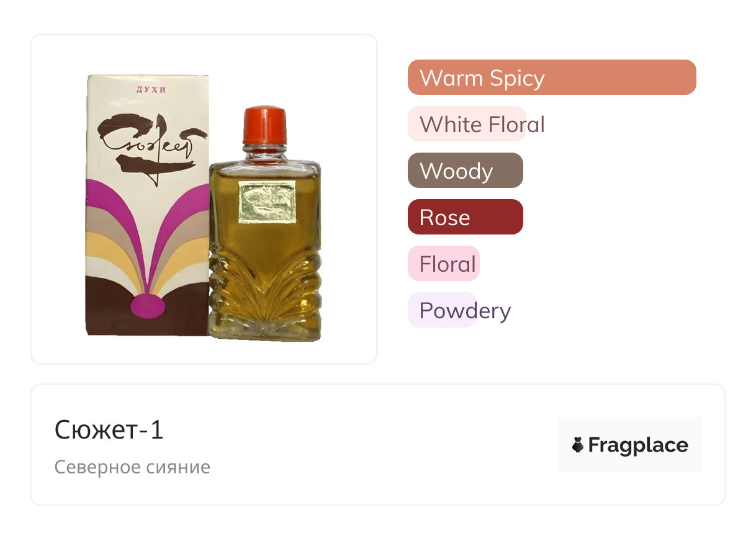
Task: Select the Floral accord tag
Action: click(444, 264)
